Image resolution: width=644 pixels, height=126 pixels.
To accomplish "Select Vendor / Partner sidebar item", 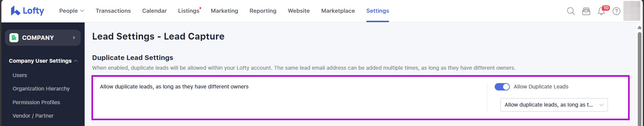I will point(33,116).
